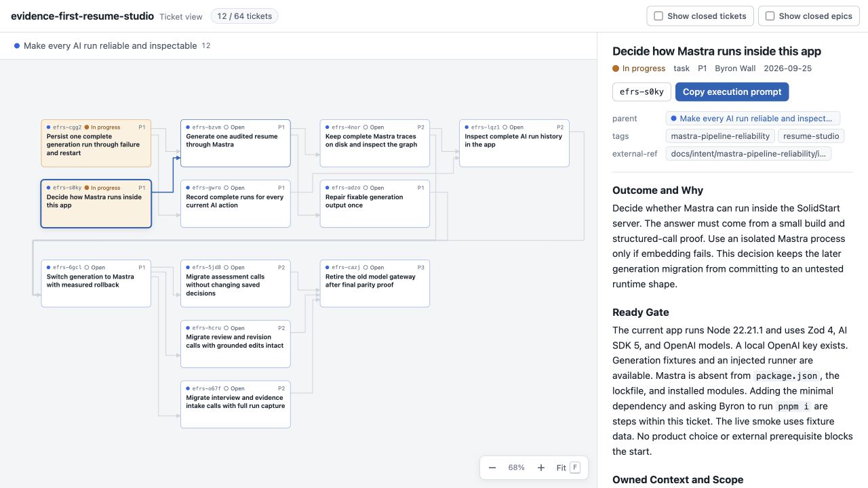Screen dimensions: 868x488
Task: Open card 'Persist one complete generation run'
Action: 96,143
